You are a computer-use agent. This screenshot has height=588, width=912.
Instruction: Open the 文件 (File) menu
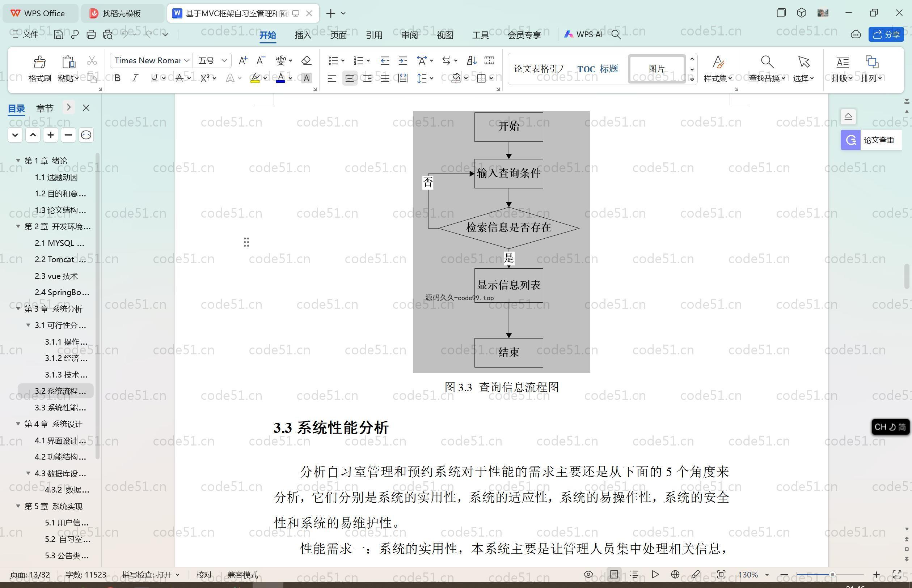[25, 34]
